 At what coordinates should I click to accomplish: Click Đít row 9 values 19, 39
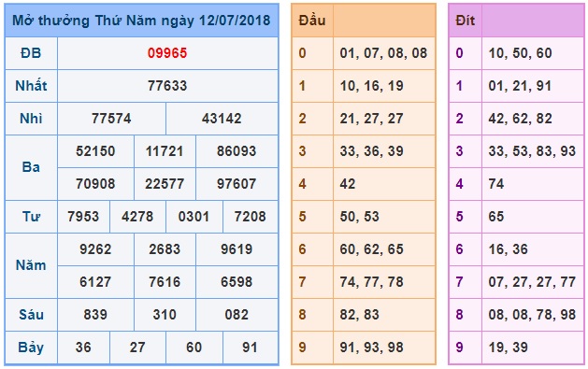click(x=509, y=347)
